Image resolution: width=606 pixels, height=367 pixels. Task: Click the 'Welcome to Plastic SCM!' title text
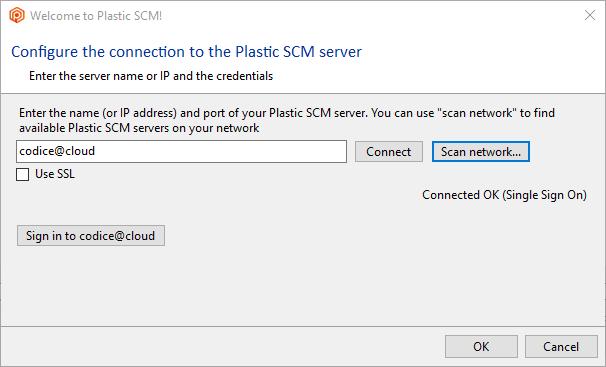click(96, 16)
